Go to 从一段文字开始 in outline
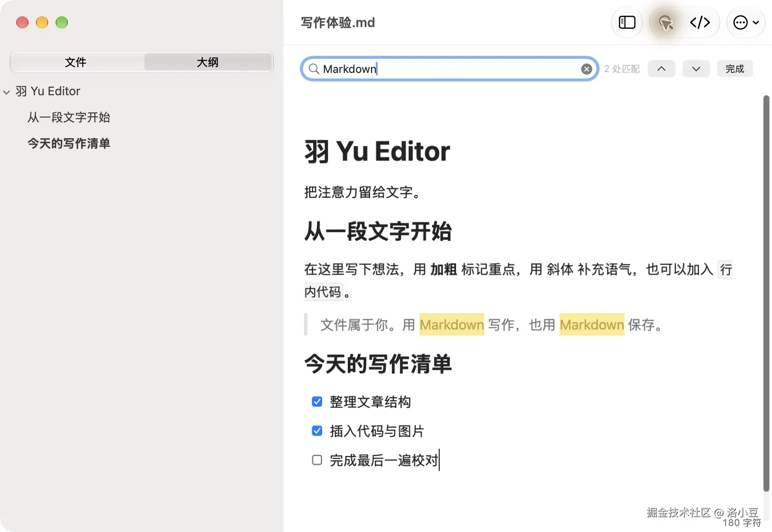Screen dimensions: 772x532 click(x=69, y=117)
